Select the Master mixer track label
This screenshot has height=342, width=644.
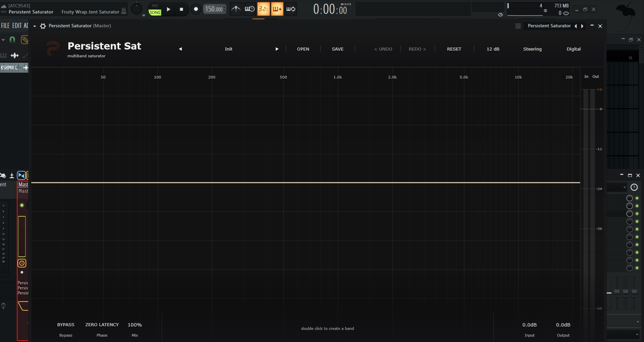pos(23,185)
